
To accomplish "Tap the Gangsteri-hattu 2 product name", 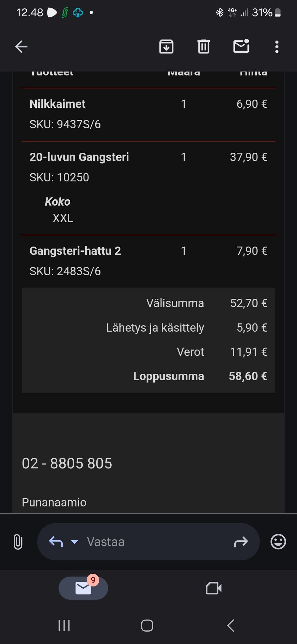I will [x=75, y=251].
